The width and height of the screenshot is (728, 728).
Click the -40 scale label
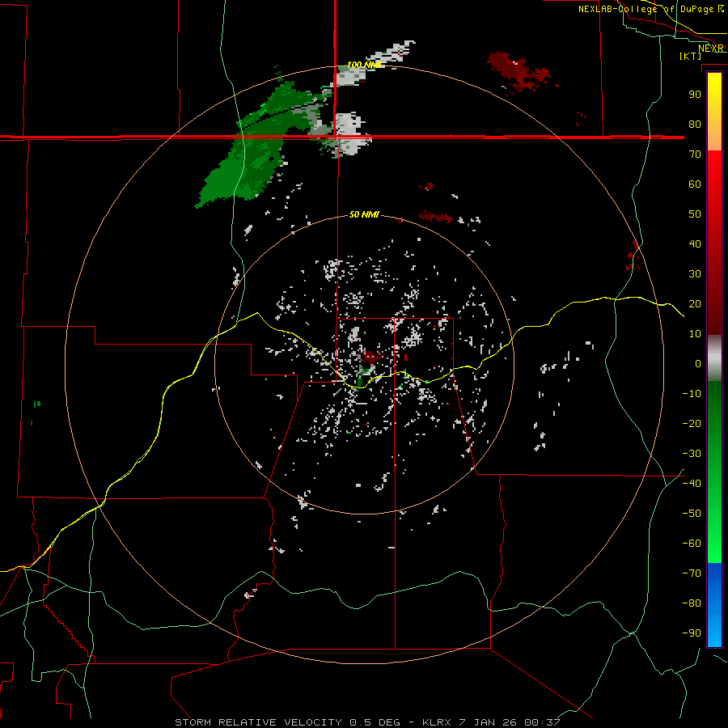pos(692,484)
